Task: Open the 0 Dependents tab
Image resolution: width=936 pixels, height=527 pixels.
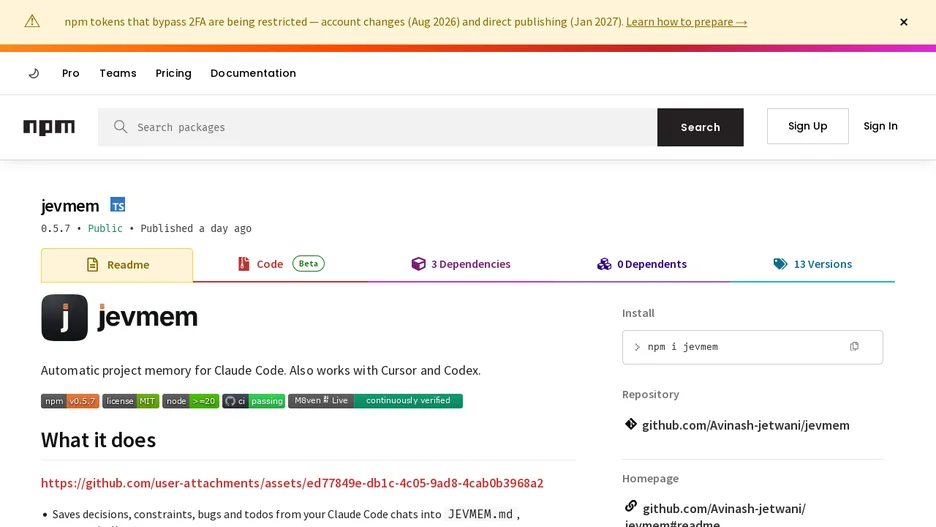Action: click(x=642, y=264)
